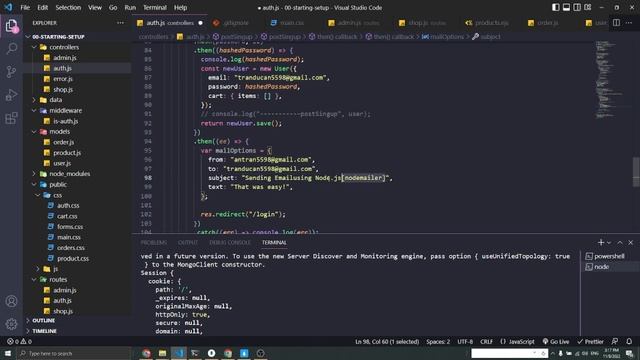Open the feedback icon in status bar
Image resolution: width=640 pixels, height=360 pixels.
pyautogui.click(x=615, y=342)
